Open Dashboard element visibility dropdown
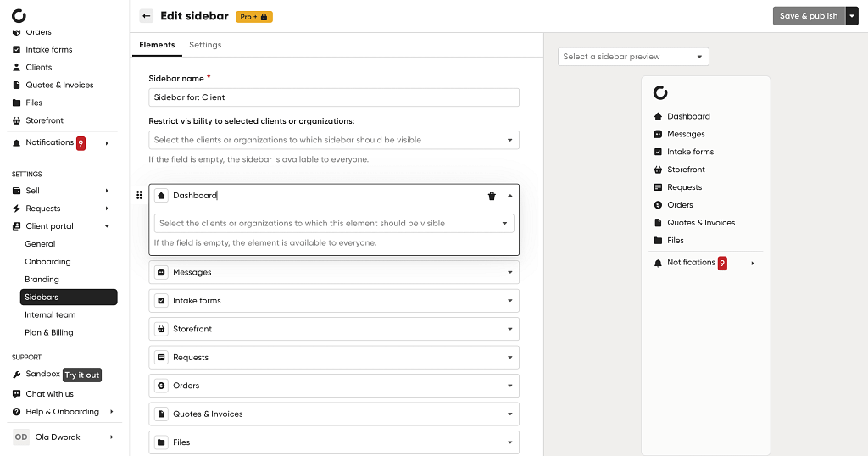Viewport: 868px width, 456px height. point(334,224)
